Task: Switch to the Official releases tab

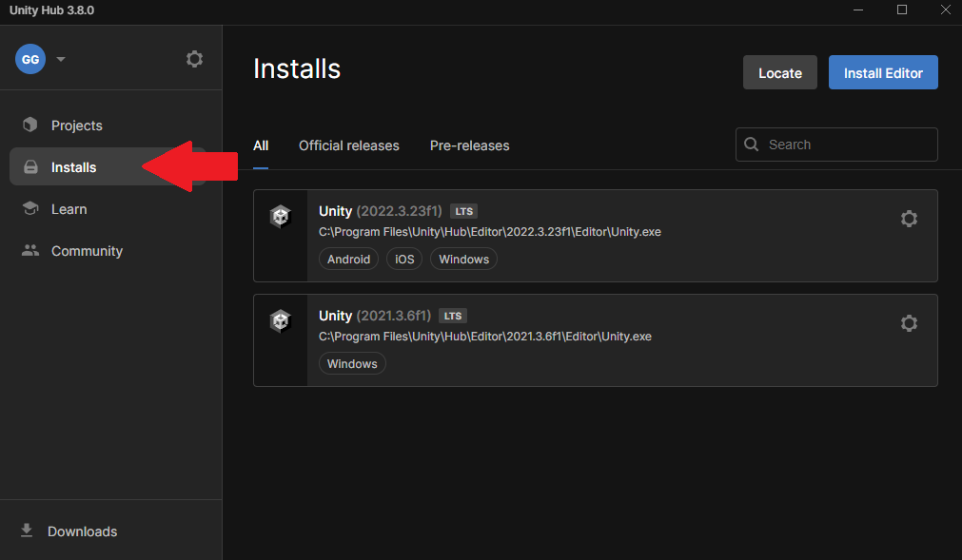Action: (x=348, y=145)
